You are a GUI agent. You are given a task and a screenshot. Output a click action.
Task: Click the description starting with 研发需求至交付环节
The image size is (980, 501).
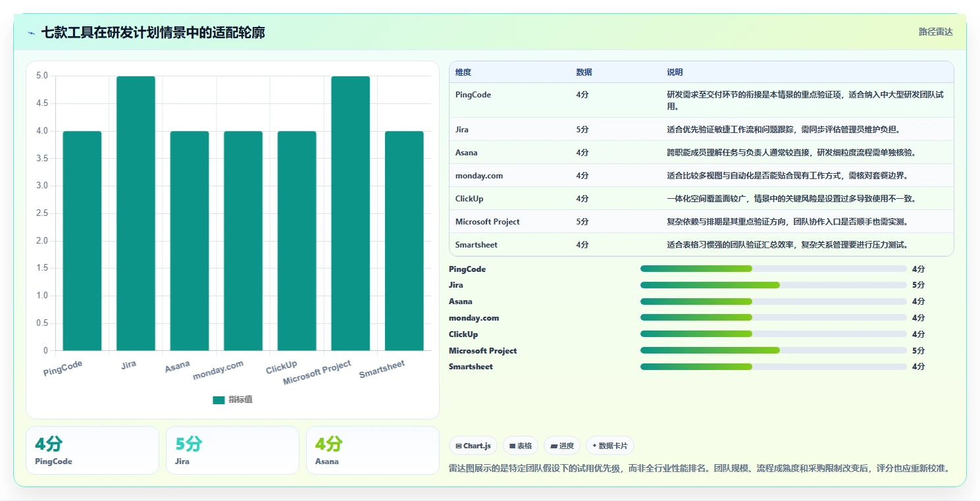[x=805, y=100]
